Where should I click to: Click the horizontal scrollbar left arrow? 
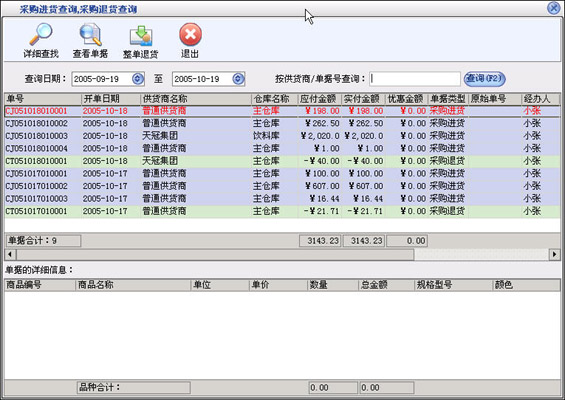click(x=10, y=254)
